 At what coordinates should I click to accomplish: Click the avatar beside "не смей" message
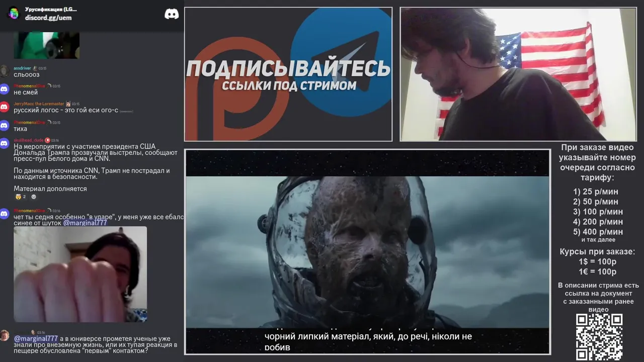coord(5,89)
